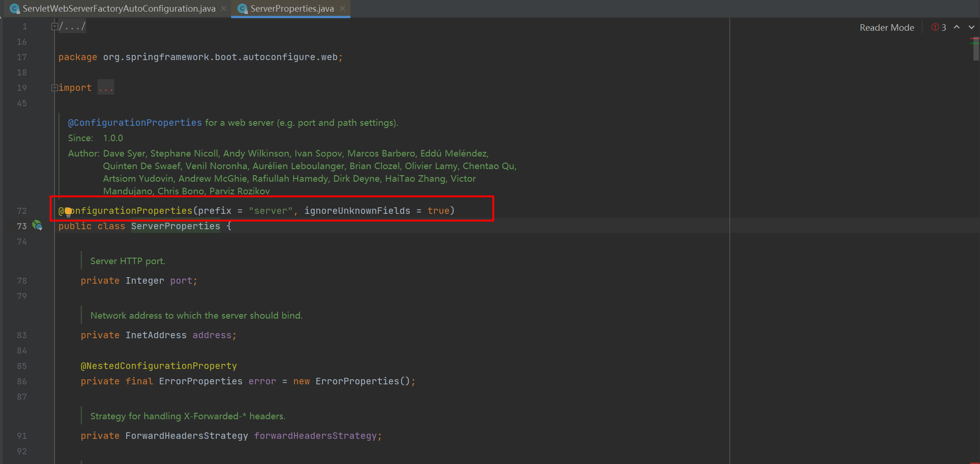Click the yellow intention lightbulb on line 72

(x=69, y=212)
